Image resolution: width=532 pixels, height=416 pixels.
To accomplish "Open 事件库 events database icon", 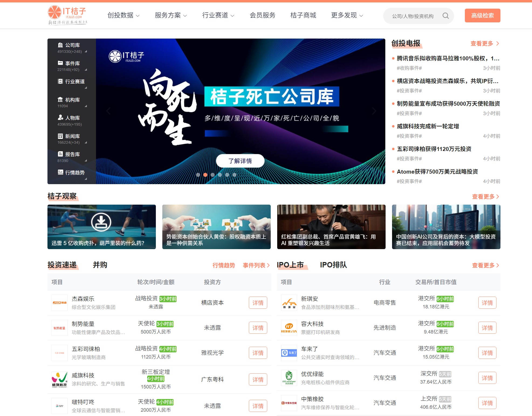I will pyautogui.click(x=60, y=63).
